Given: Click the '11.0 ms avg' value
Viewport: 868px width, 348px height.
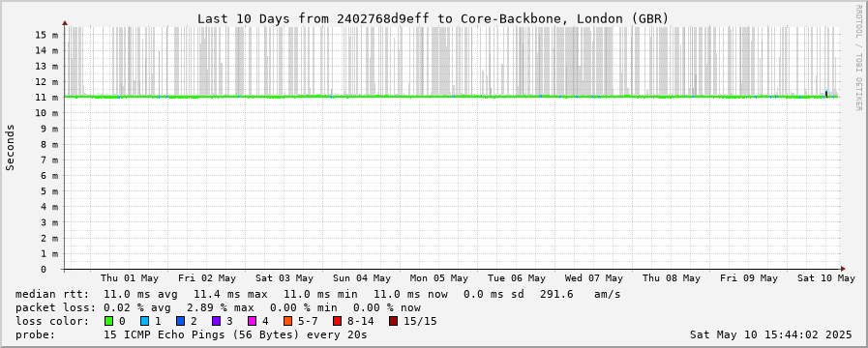Looking at the screenshot, I should [141, 294].
